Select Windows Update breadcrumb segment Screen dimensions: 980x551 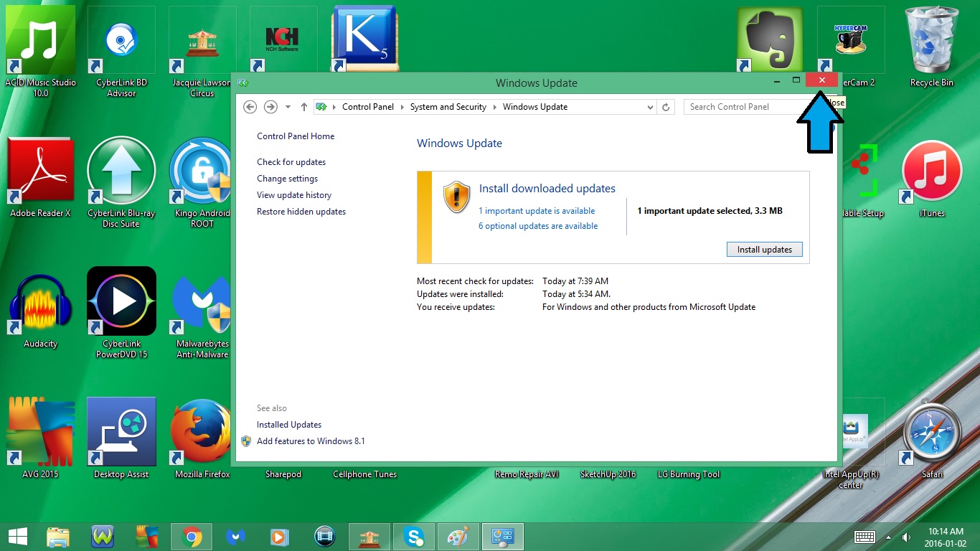535,107
